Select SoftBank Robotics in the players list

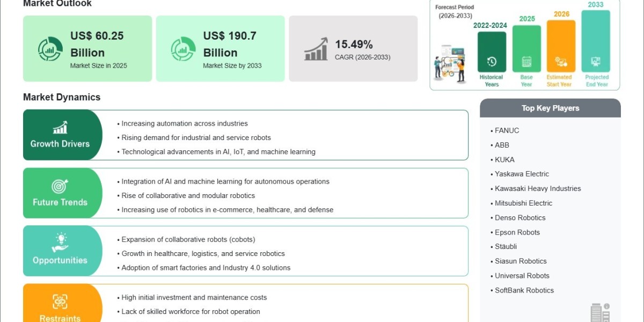tap(524, 290)
